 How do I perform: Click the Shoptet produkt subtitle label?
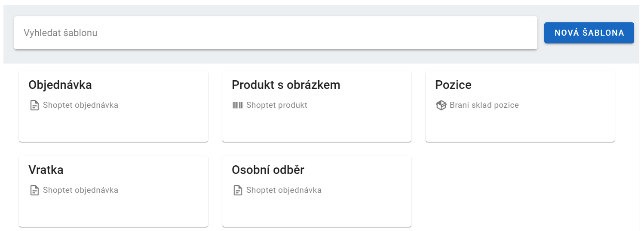277,105
